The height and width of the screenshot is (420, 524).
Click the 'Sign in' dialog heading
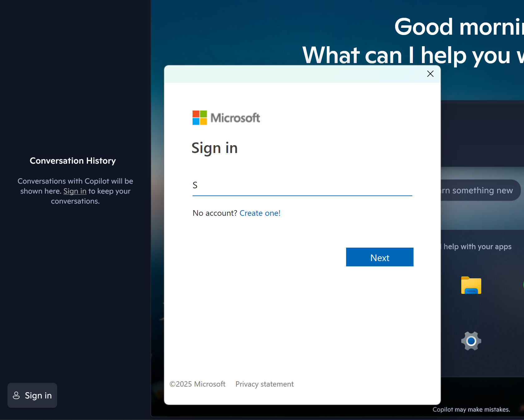coord(214,148)
